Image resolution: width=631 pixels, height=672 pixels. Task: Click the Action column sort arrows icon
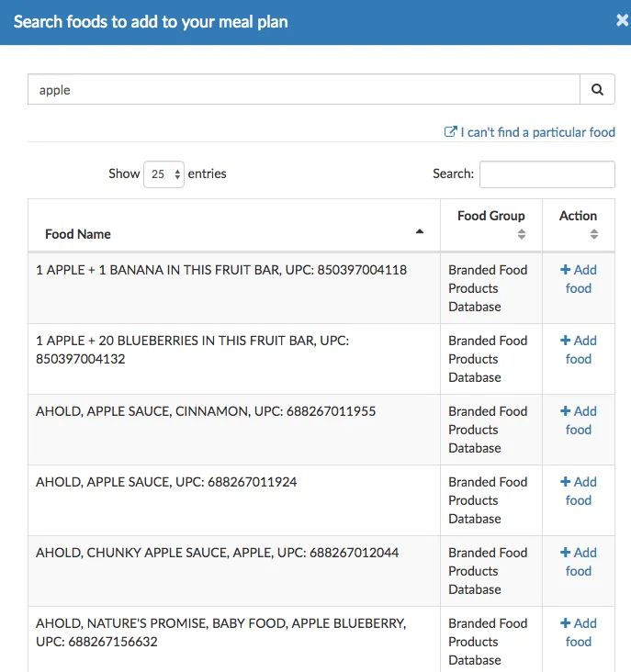pos(594,234)
